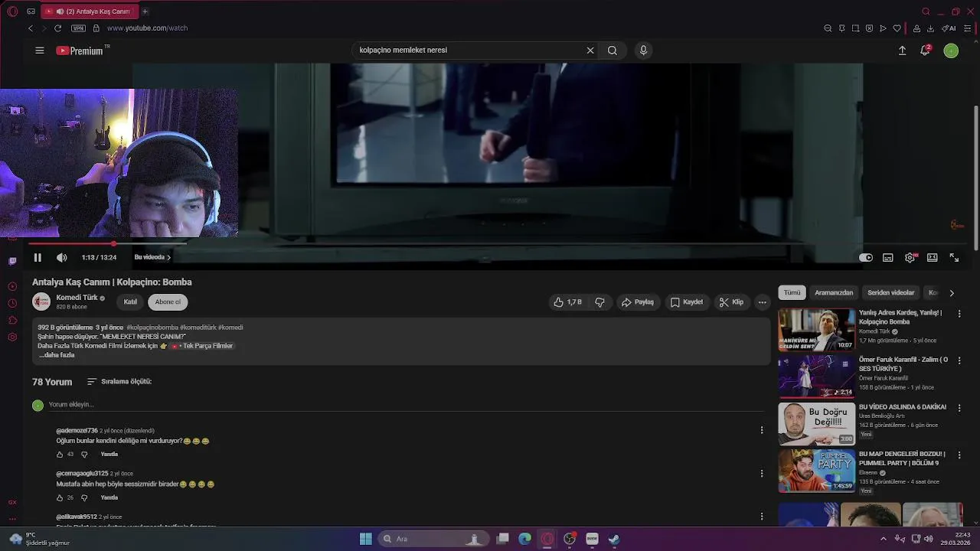
Task: Open Opera sidebar extensions icon
Action: pyautogui.click(x=12, y=320)
